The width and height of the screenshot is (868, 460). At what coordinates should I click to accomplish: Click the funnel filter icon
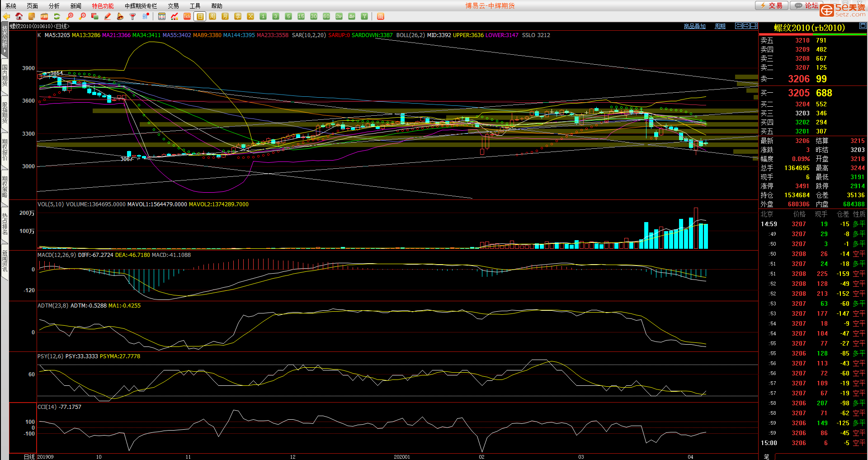click(133, 16)
